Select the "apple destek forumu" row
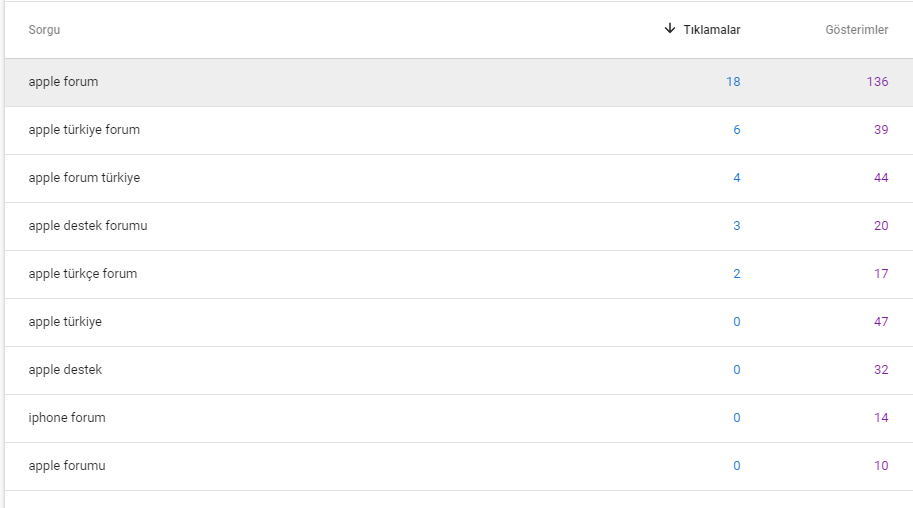Screen dimensions: 913x508 tap(459, 226)
